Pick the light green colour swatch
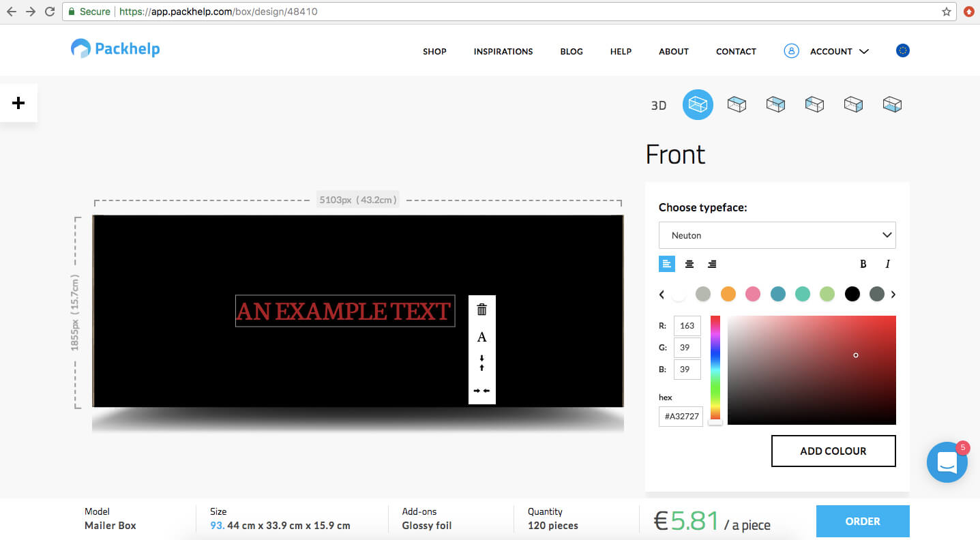980x540 pixels. point(827,294)
